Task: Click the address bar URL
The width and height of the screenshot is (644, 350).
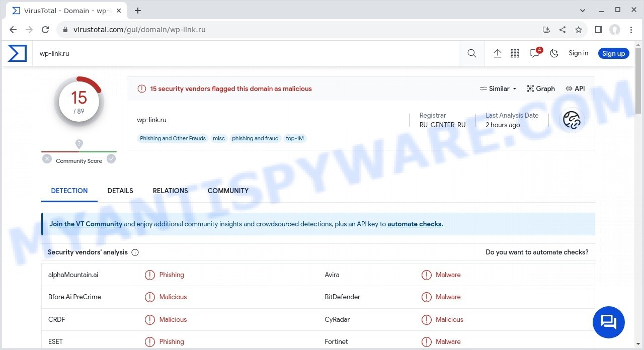Action: pos(139,30)
